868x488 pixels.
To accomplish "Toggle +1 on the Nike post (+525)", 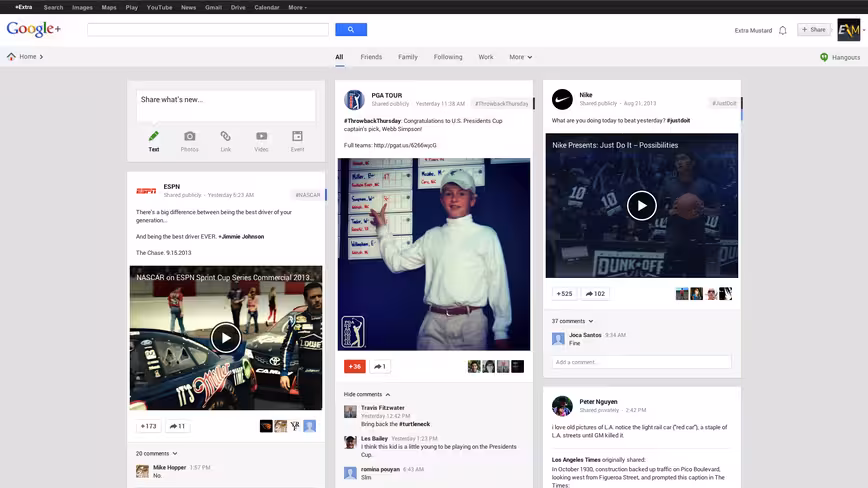I will coord(564,294).
